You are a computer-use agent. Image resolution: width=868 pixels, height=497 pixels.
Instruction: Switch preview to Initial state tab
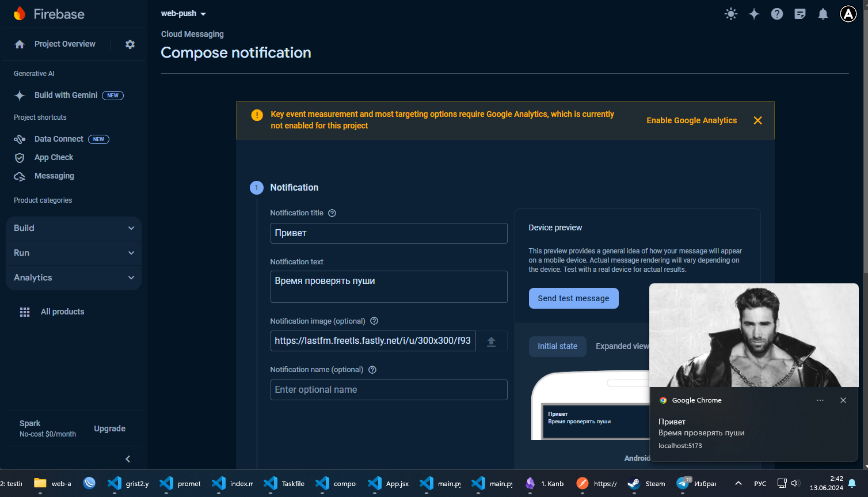[557, 346]
